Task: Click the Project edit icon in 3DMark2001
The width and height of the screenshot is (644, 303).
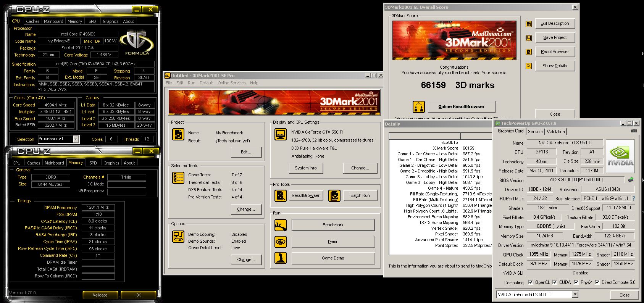Action: tap(178, 134)
